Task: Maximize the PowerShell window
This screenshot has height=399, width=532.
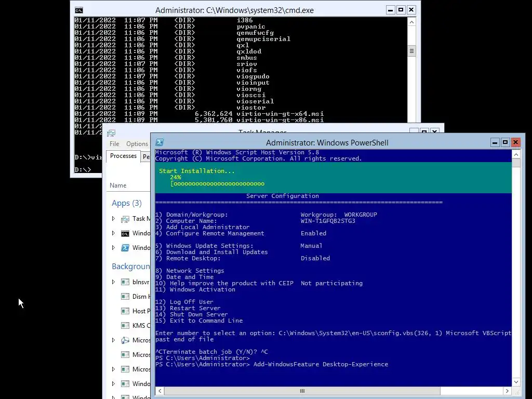Action: click(x=505, y=142)
